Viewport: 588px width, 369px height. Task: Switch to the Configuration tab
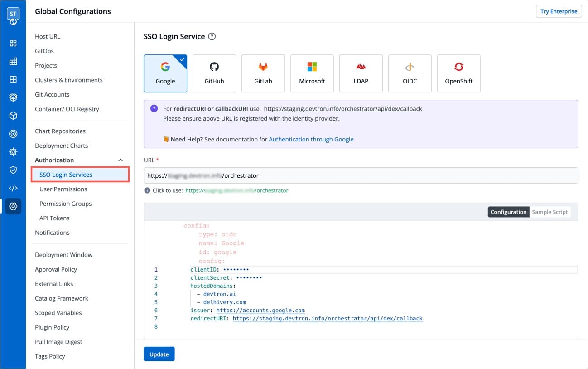coord(508,212)
